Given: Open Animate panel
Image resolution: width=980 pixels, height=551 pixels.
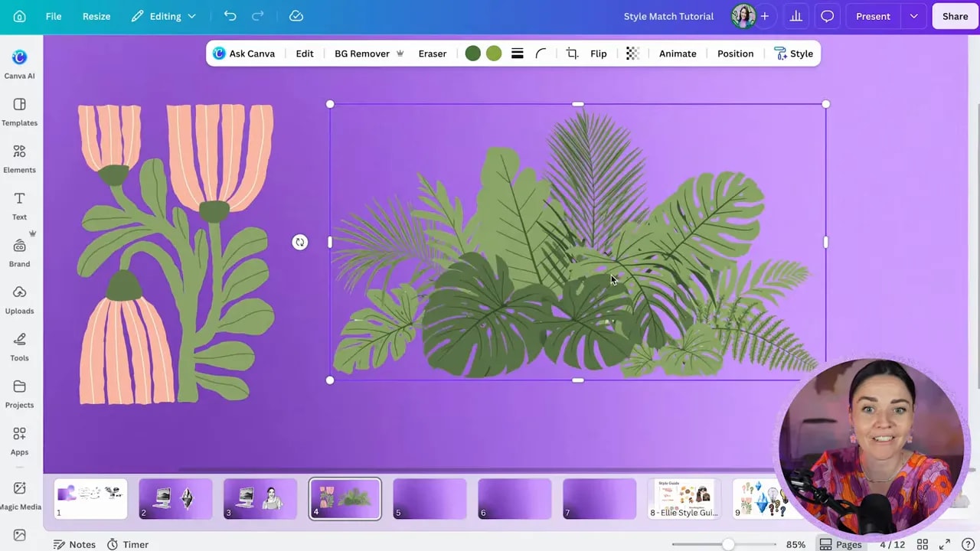Looking at the screenshot, I should tap(678, 54).
